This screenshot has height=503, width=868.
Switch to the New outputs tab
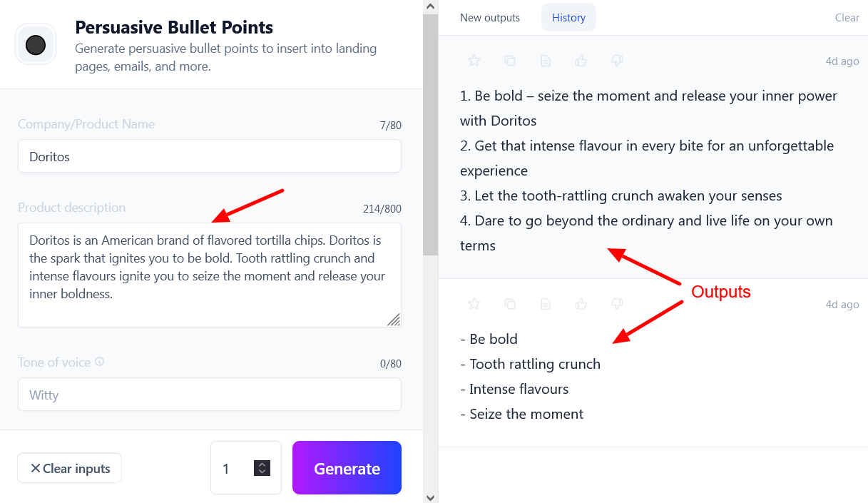[x=490, y=18]
